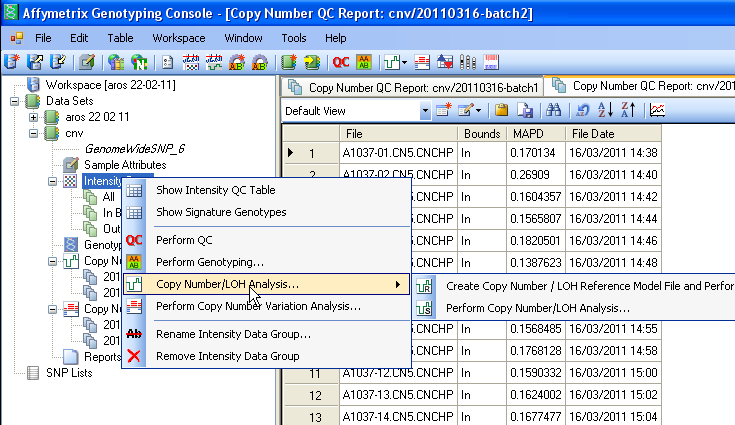Image resolution: width=735 pixels, height=425 pixels.
Task: Collapse the second Copy Number results node with red icon
Action: tap(52, 309)
